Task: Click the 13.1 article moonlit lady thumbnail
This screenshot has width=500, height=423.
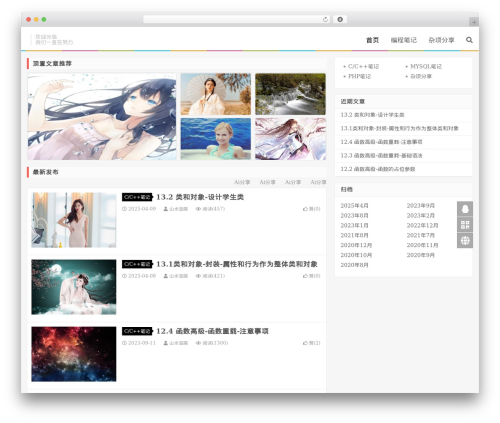Action: point(74,287)
